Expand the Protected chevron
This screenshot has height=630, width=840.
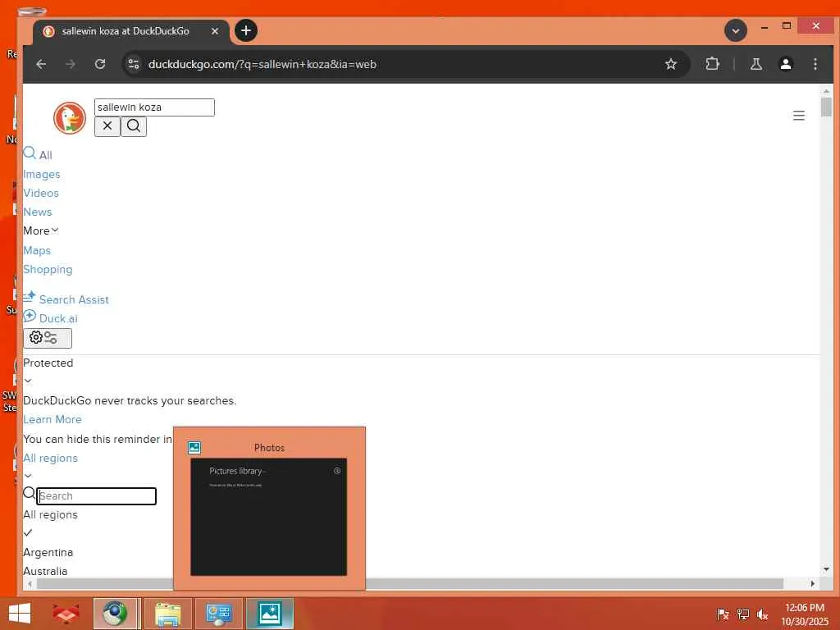[x=28, y=381]
